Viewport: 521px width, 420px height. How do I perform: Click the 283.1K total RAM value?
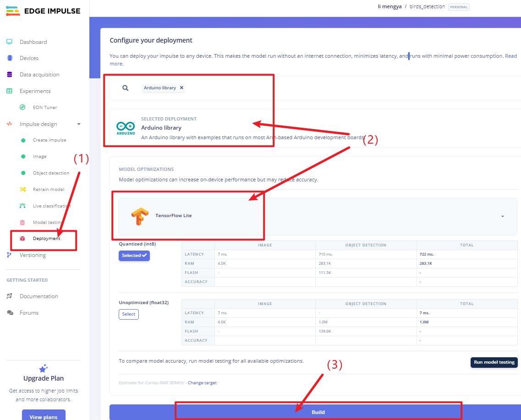[x=426, y=263]
